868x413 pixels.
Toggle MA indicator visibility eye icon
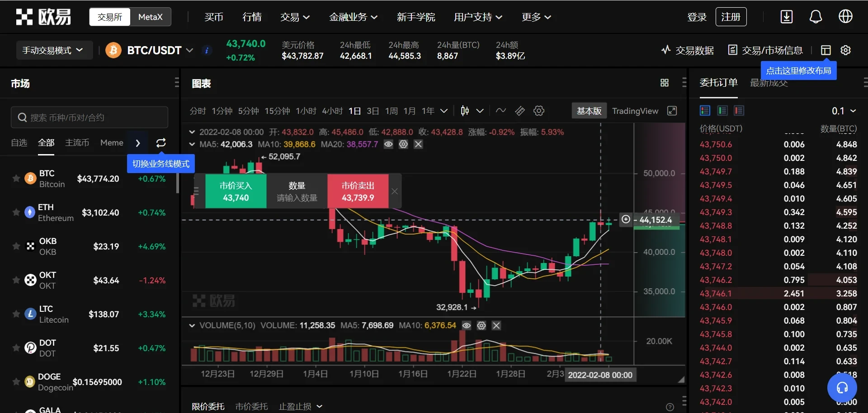pos(388,144)
